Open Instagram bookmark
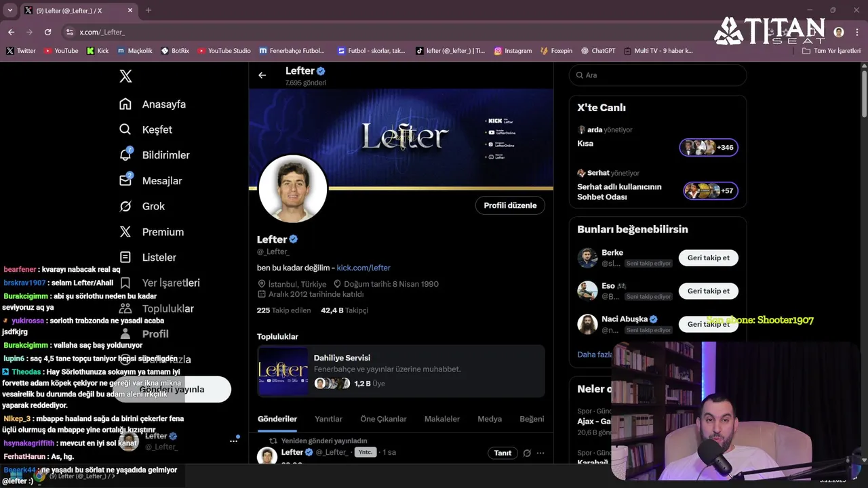Viewport: 868px width, 488px height. point(513,51)
